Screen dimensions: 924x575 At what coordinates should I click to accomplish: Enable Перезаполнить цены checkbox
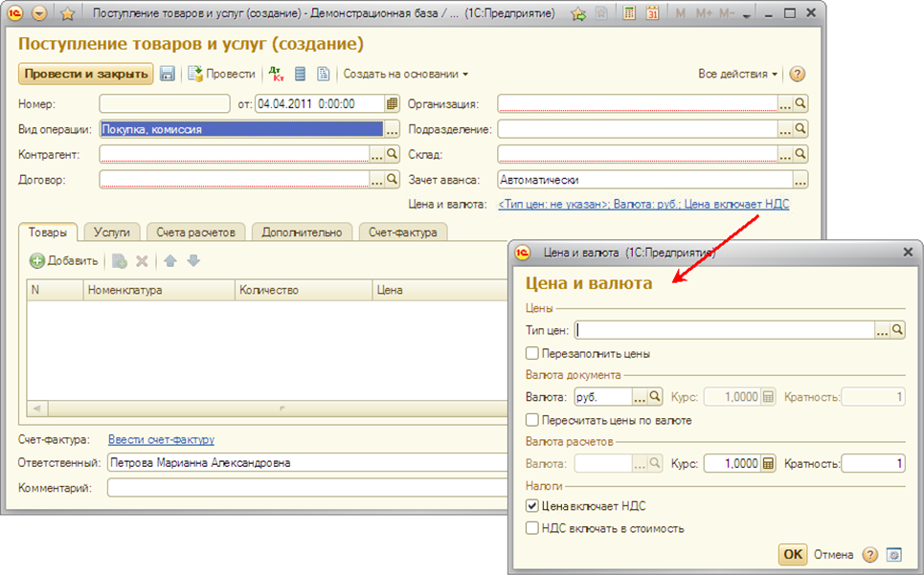click(x=532, y=354)
